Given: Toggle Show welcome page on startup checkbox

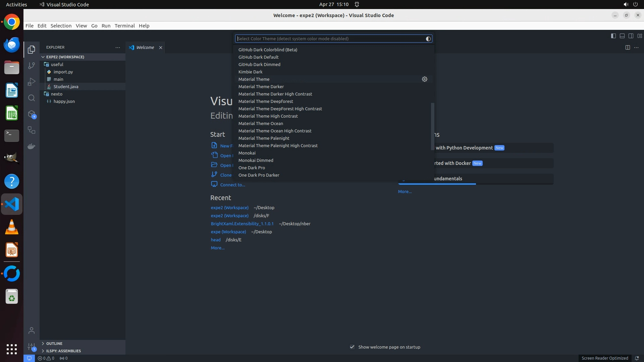Looking at the screenshot, I should [x=352, y=347].
